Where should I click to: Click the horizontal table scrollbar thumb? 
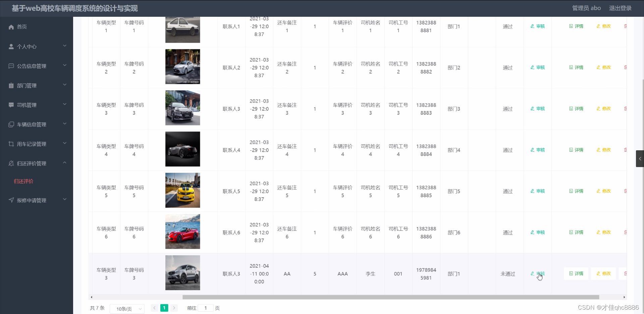click(391, 297)
